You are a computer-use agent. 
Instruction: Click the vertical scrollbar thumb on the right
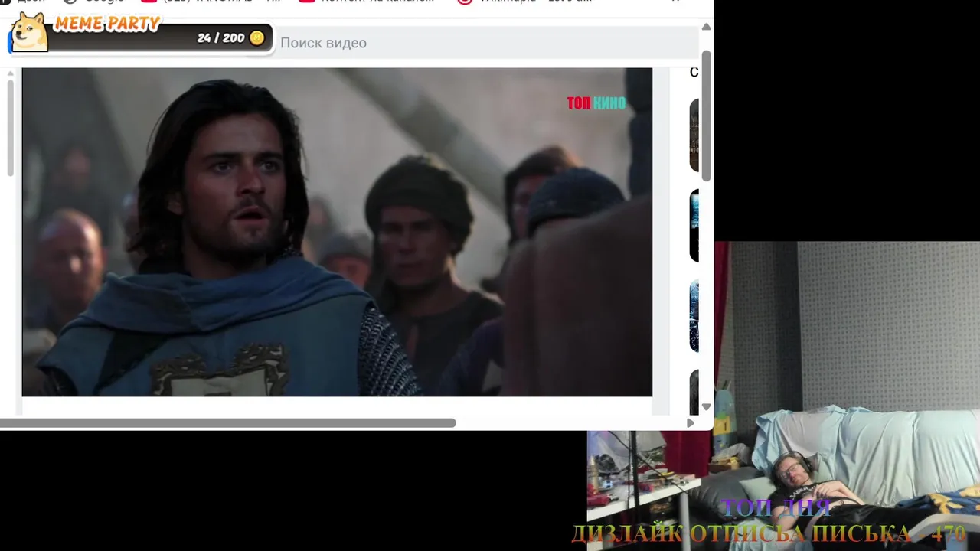click(706, 116)
